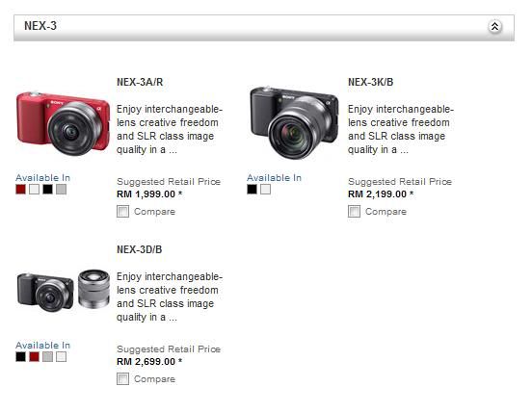The width and height of the screenshot is (532, 413).
Task: Select red swatch under NEX-3D/B
Action: coord(35,356)
